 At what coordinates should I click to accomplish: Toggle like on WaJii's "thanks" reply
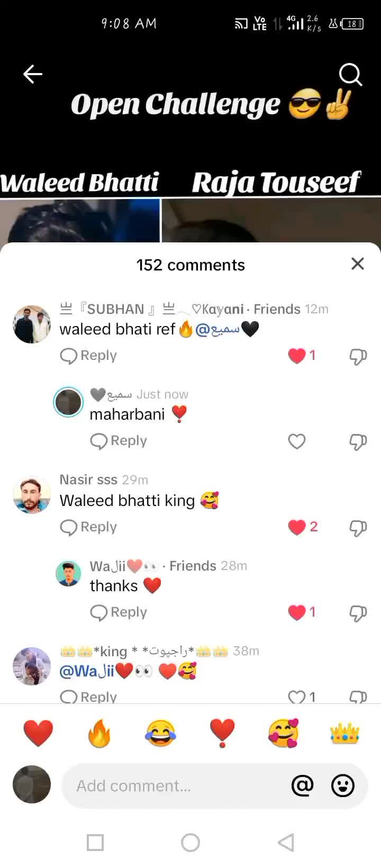(x=297, y=612)
